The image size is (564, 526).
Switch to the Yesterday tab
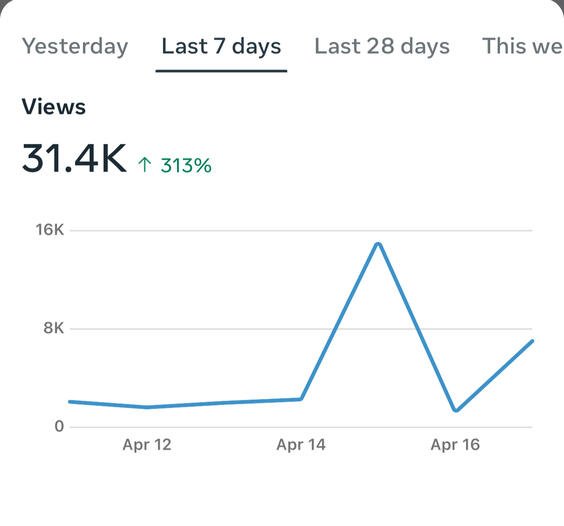(75, 47)
